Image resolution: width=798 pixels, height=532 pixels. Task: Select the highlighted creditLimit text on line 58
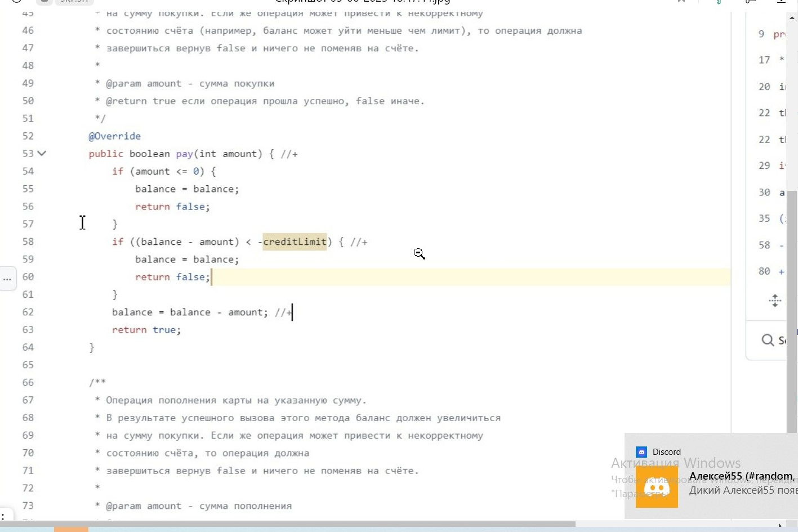click(x=295, y=242)
